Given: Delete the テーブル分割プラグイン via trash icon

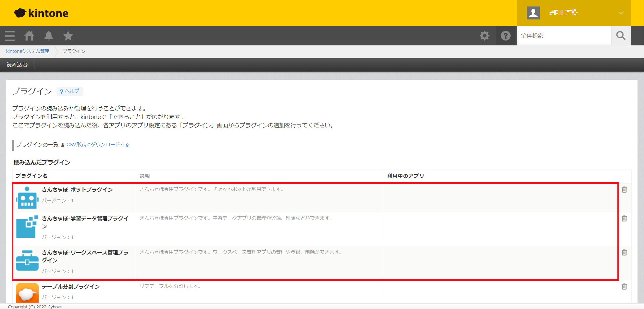Looking at the screenshot, I should [624, 287].
